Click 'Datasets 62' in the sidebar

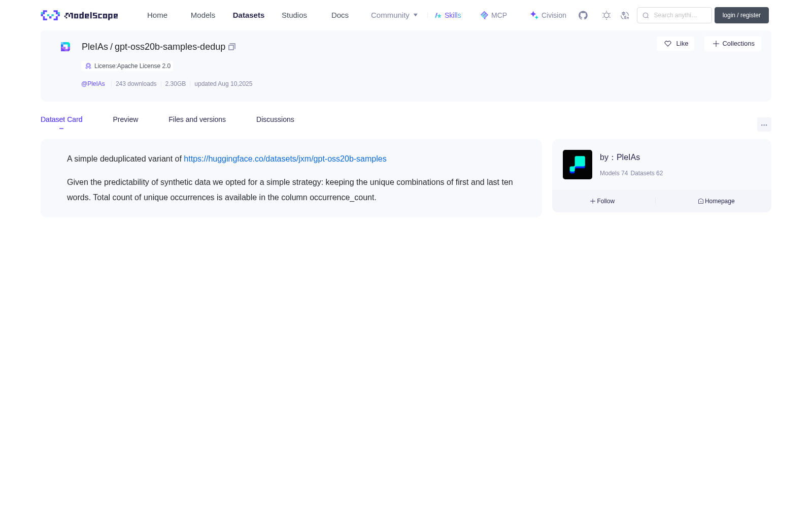click(647, 173)
